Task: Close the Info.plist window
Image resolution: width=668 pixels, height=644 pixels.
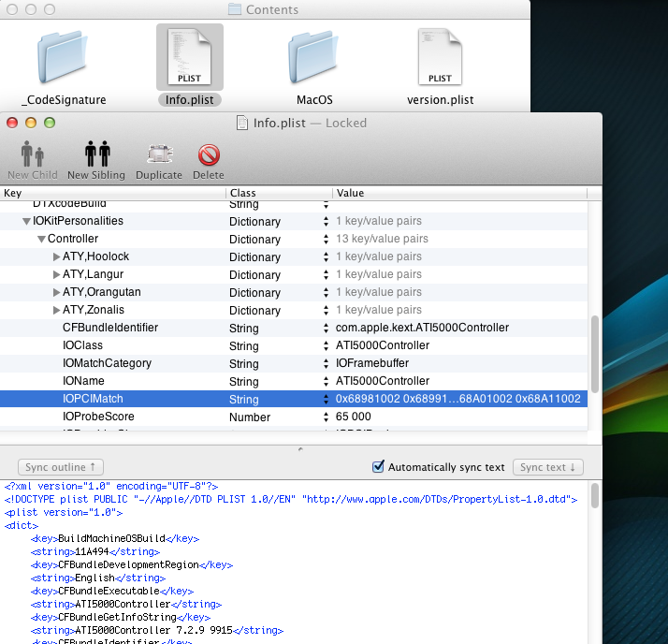Action: click(12, 123)
